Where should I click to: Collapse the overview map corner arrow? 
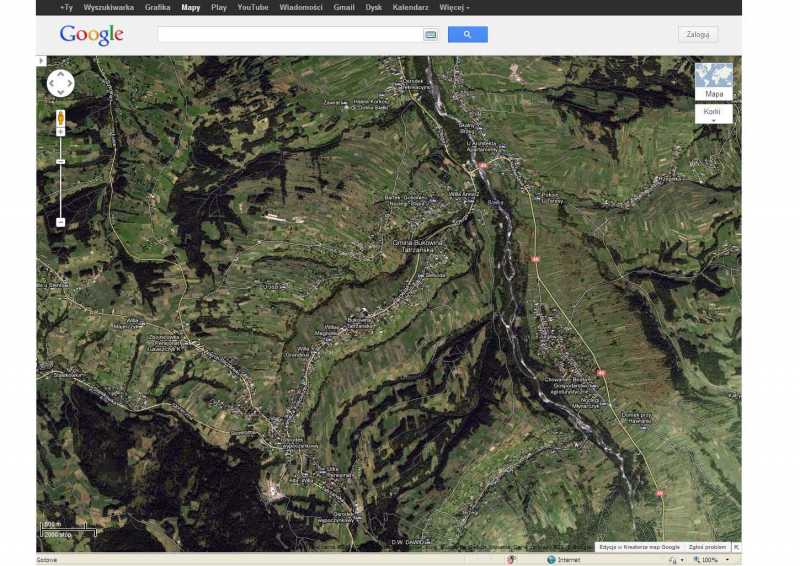(x=736, y=547)
